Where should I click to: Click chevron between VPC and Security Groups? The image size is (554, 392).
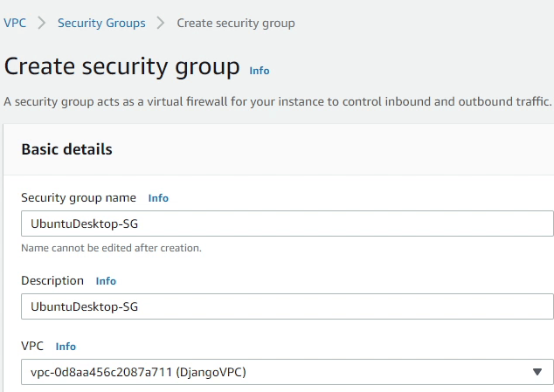[x=42, y=23]
